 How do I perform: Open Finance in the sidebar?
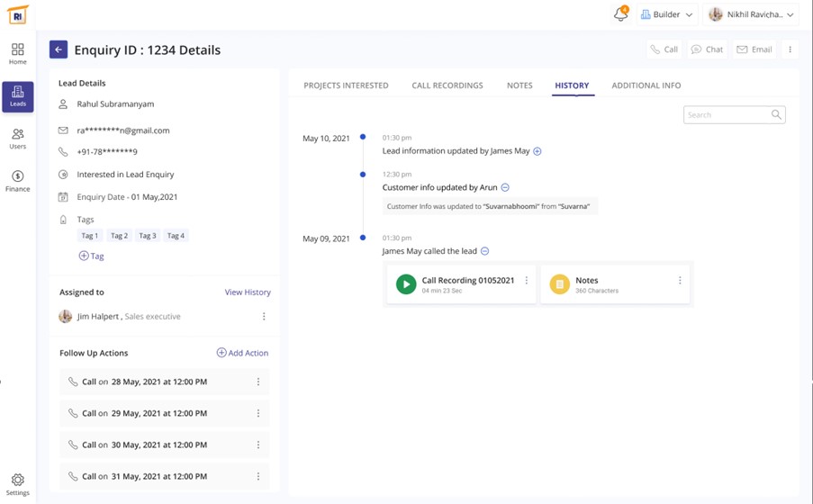[x=18, y=181]
